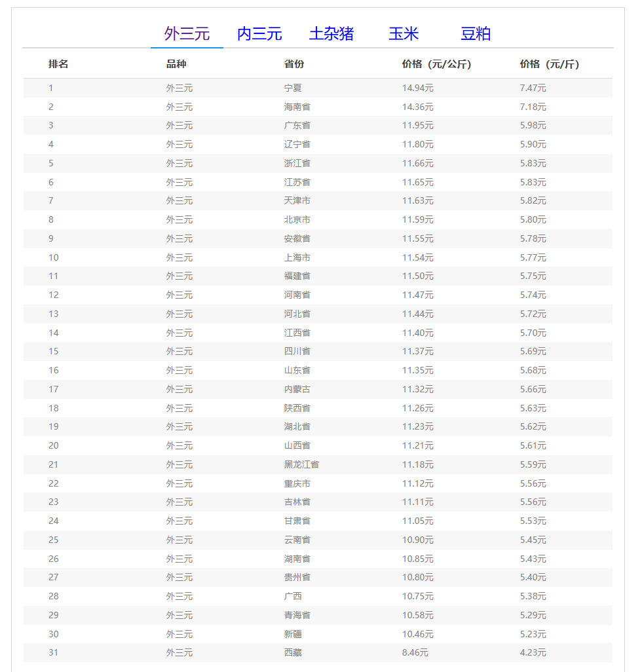Switch to the 外三元 tab
This screenshot has width=642, height=672.
pos(187,34)
